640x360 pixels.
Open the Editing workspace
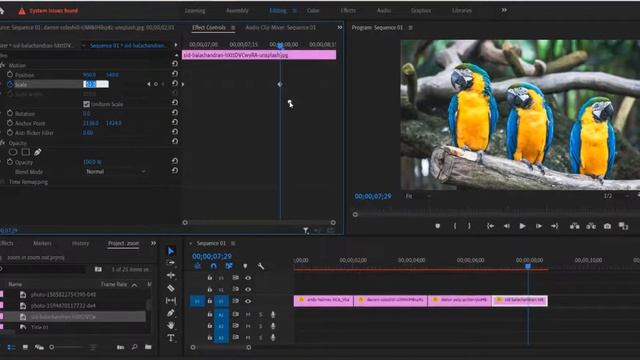[x=278, y=11]
